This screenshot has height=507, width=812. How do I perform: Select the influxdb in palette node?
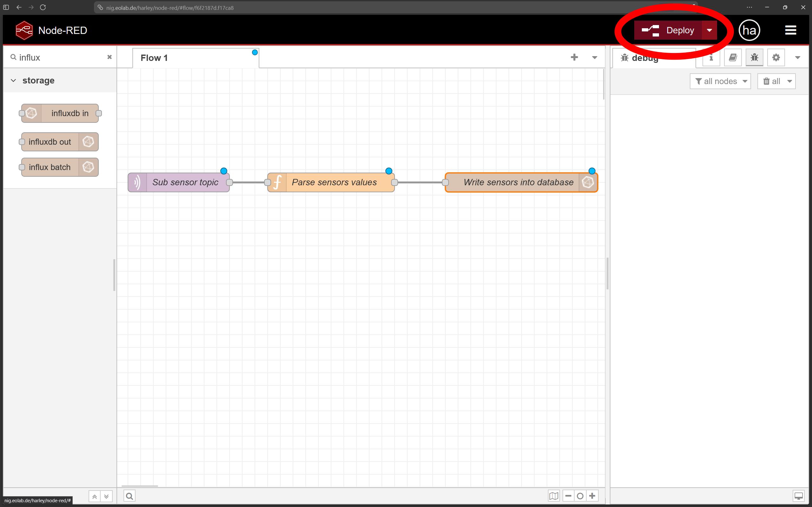60,113
